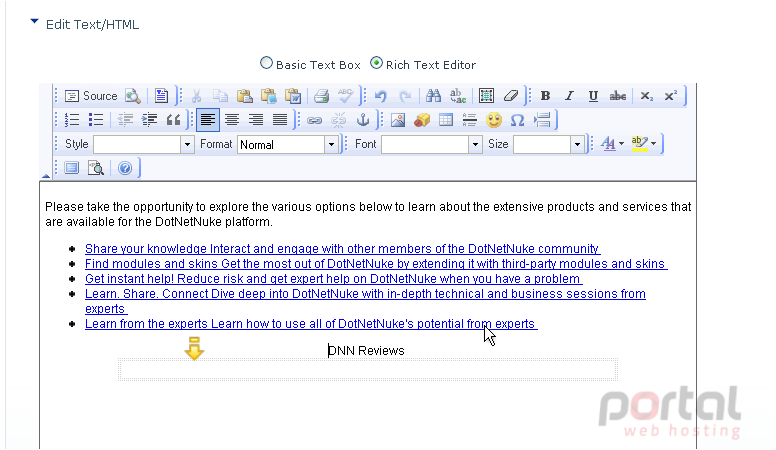Toggle Bold formatting
The image size is (776, 450).
point(545,96)
